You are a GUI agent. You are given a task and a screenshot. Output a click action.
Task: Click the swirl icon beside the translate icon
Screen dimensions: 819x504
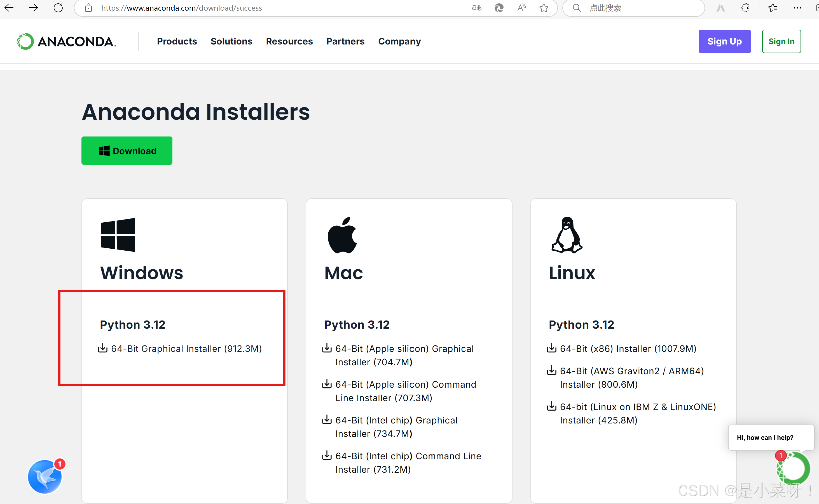(x=499, y=8)
